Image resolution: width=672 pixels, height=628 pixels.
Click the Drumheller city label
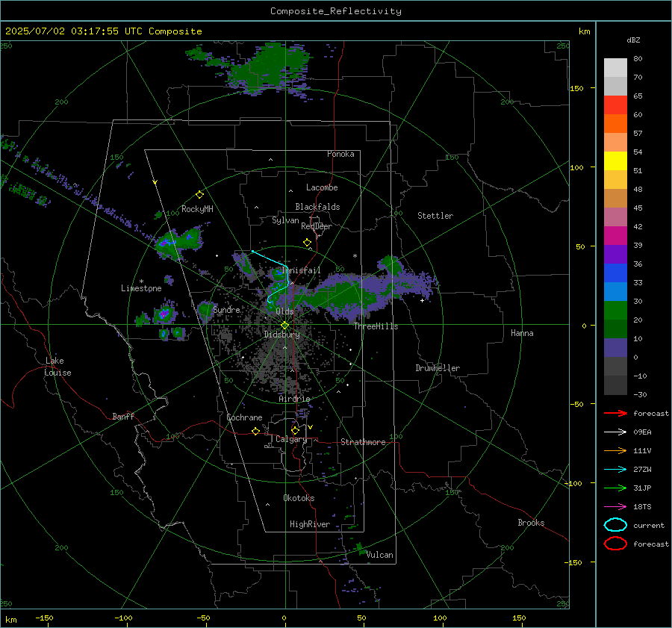point(438,368)
